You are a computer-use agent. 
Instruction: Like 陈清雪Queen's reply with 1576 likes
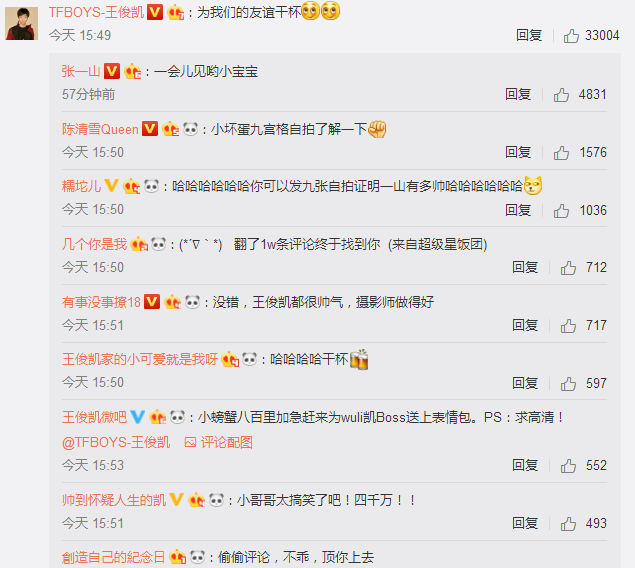pyautogui.click(x=561, y=153)
